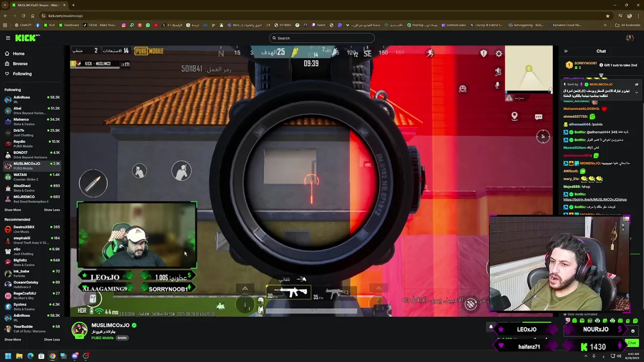Screen dimensions: 644x362
Task: Open OceanGatsby recommended channel
Action: 32,285
